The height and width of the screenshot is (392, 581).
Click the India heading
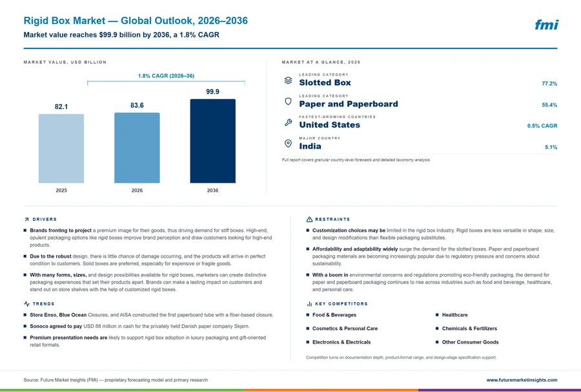pyautogui.click(x=310, y=146)
